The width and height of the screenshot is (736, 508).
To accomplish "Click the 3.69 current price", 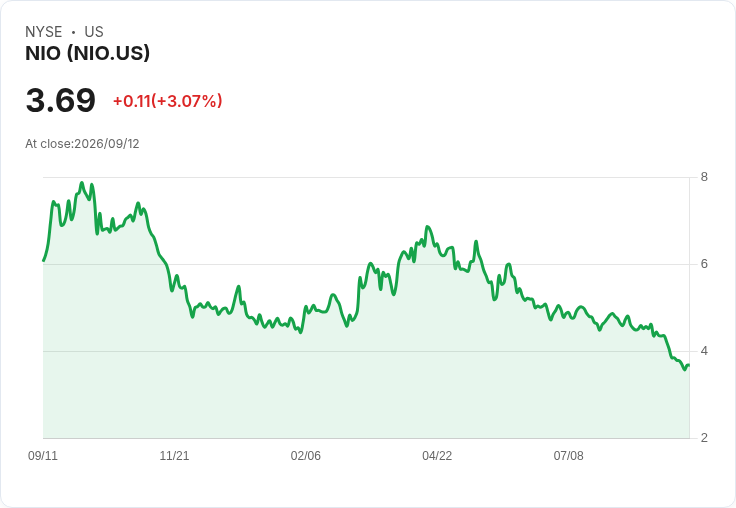I will coord(61,100).
